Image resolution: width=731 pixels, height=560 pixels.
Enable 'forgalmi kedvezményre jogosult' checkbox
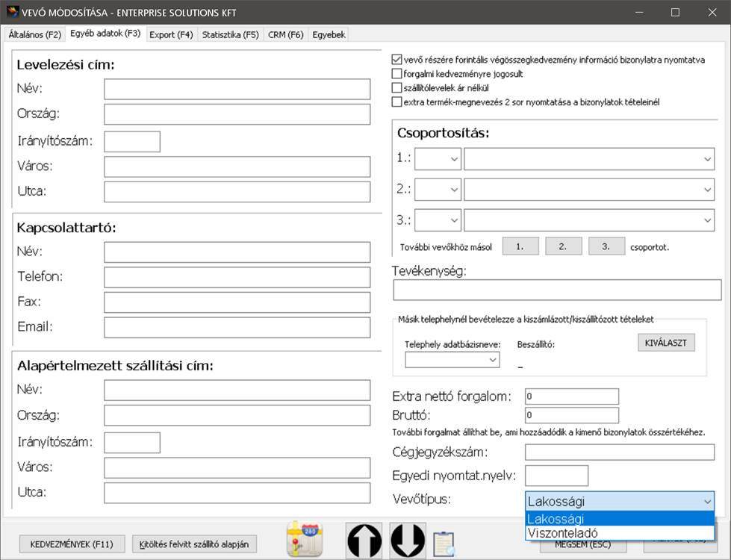click(396, 74)
